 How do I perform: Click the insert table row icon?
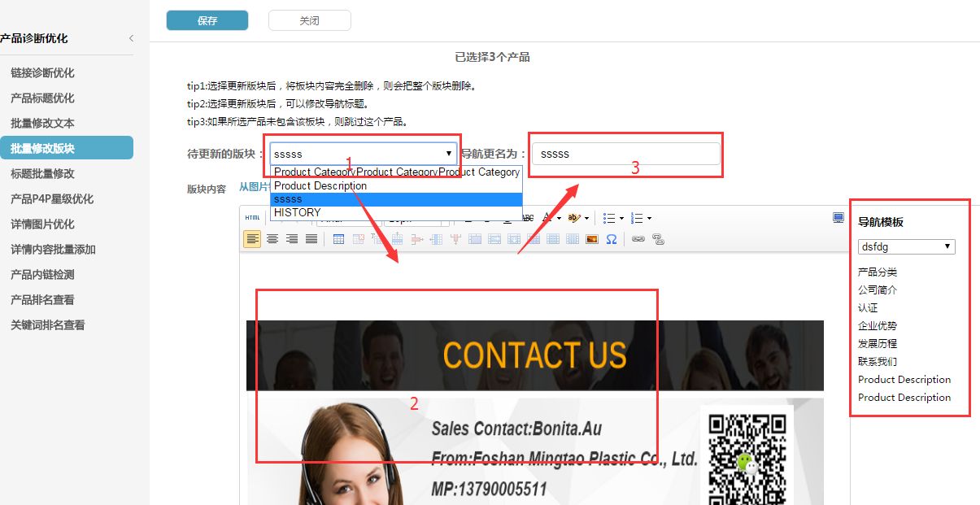tap(397, 239)
